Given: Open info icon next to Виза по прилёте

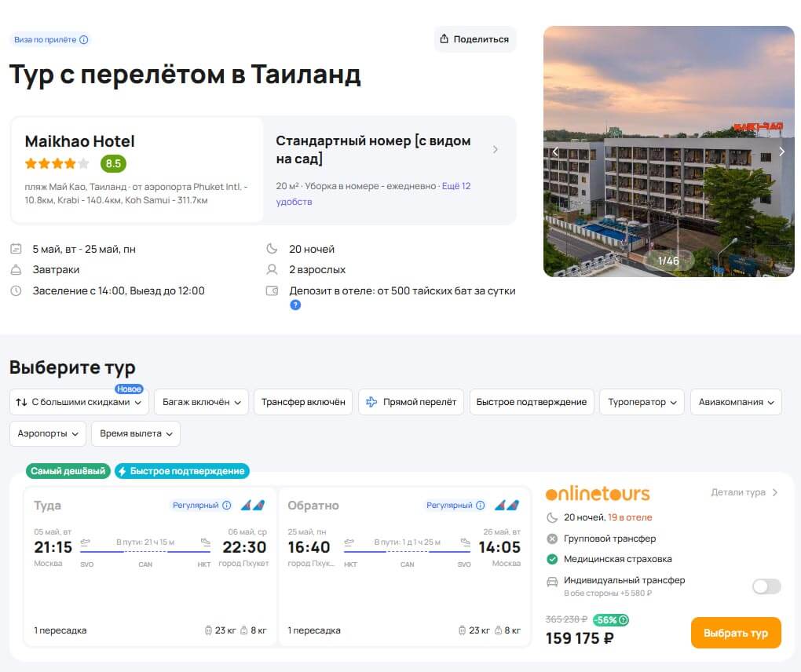Looking at the screenshot, I should click(x=84, y=40).
